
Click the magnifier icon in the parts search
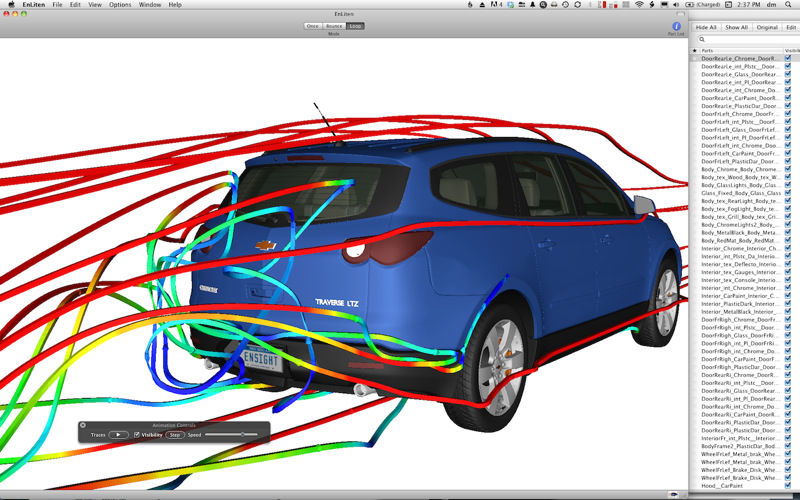point(702,39)
